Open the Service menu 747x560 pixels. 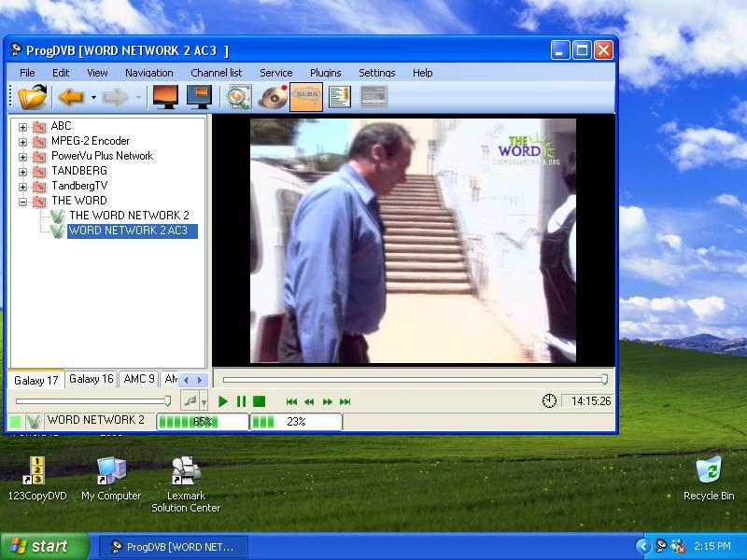point(276,73)
